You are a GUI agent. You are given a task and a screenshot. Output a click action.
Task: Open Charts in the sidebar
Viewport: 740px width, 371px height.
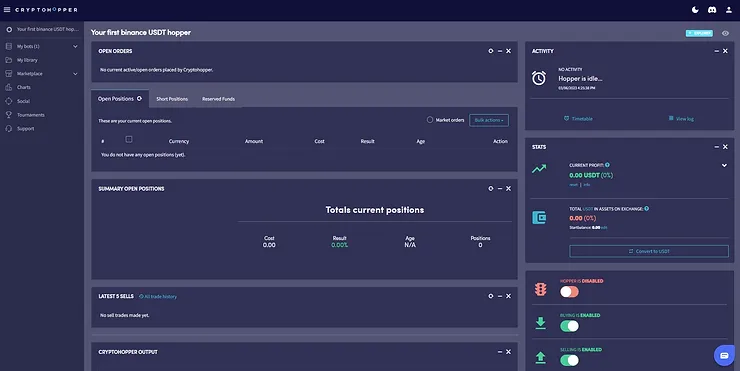click(x=24, y=87)
